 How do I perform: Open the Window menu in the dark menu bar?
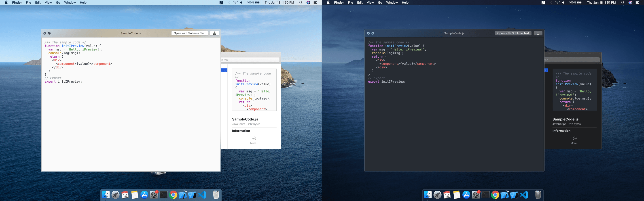pyautogui.click(x=392, y=2)
